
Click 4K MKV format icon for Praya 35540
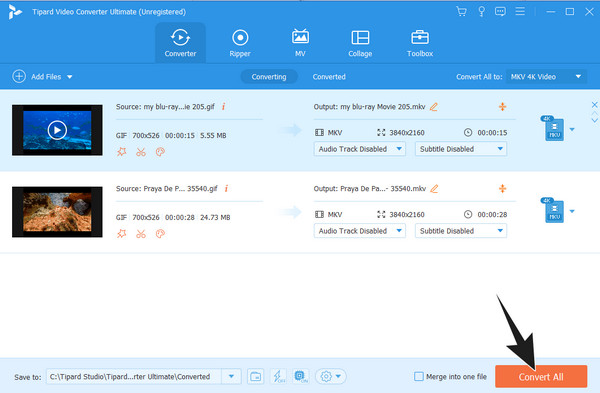pos(553,210)
